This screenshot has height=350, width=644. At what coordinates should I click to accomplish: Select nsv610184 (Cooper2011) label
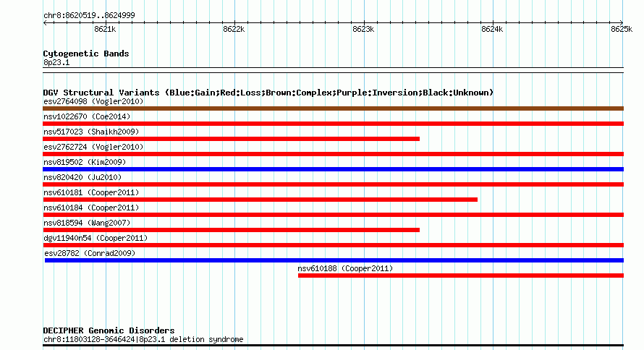[x=91, y=208]
